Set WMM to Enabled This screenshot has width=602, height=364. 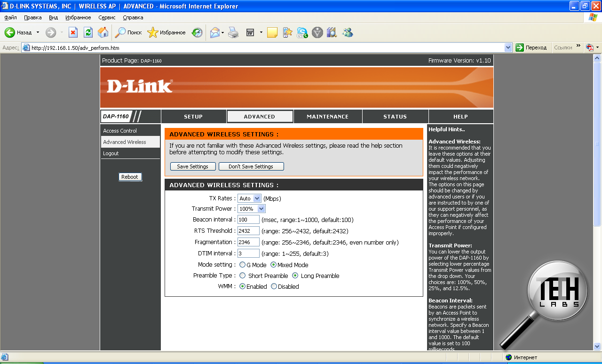(x=242, y=286)
